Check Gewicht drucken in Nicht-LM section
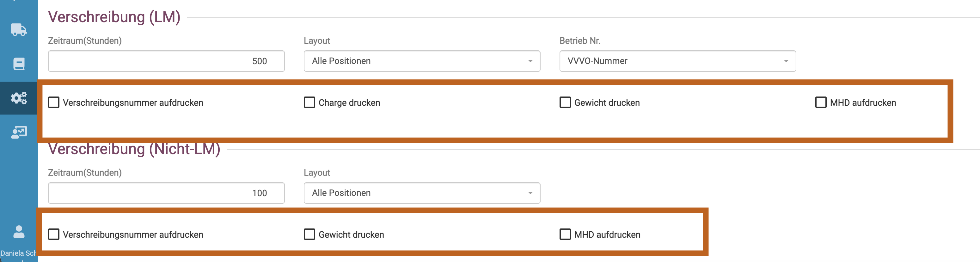Viewport: 980px width, 262px height. click(309, 234)
